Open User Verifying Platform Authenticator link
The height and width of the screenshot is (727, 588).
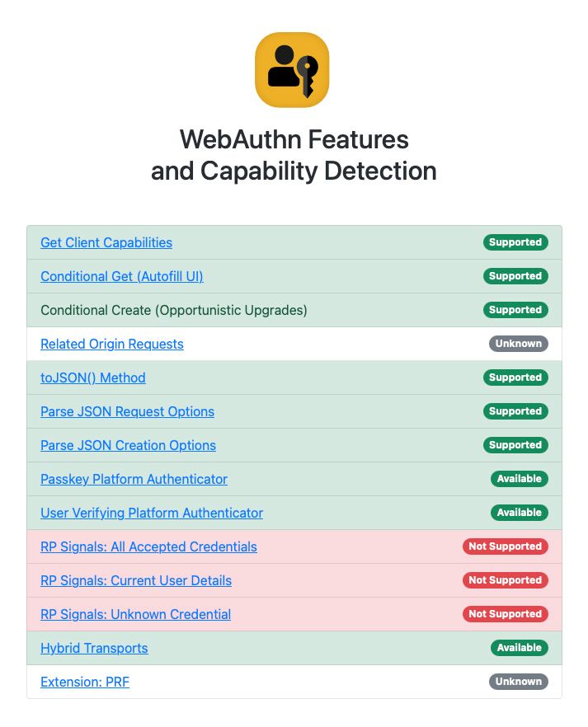pyautogui.click(x=152, y=514)
